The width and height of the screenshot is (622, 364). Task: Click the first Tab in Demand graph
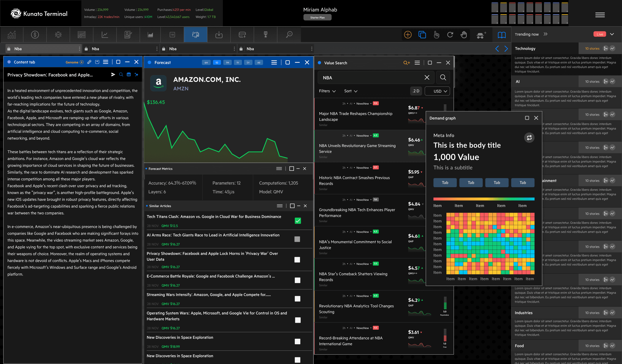pos(445,182)
